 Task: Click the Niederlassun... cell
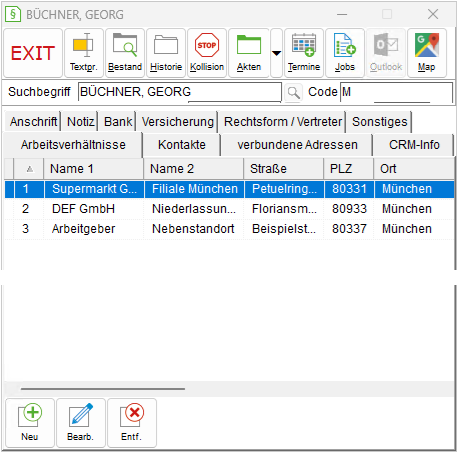(194, 209)
